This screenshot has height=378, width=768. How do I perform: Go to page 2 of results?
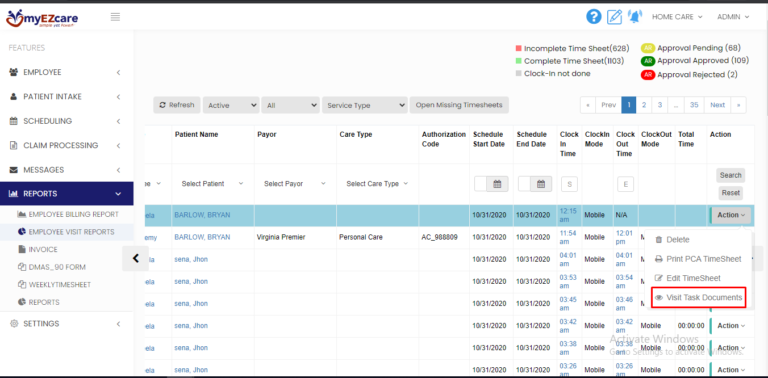[x=644, y=105]
